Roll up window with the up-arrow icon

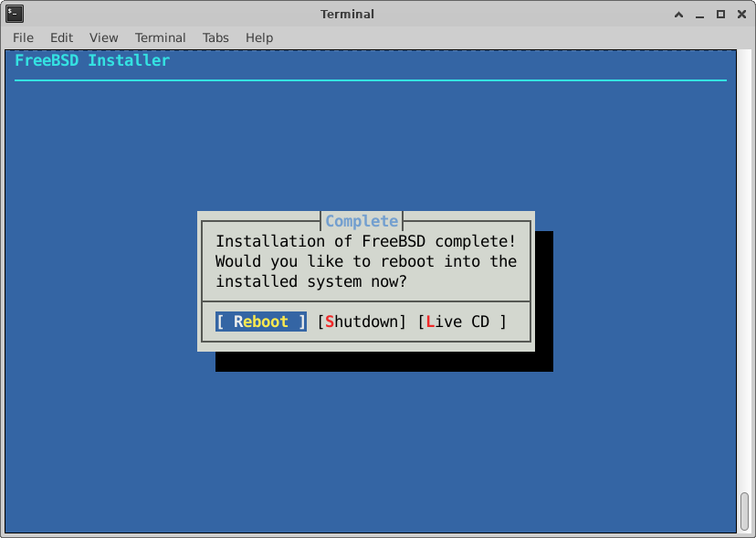[679, 14]
